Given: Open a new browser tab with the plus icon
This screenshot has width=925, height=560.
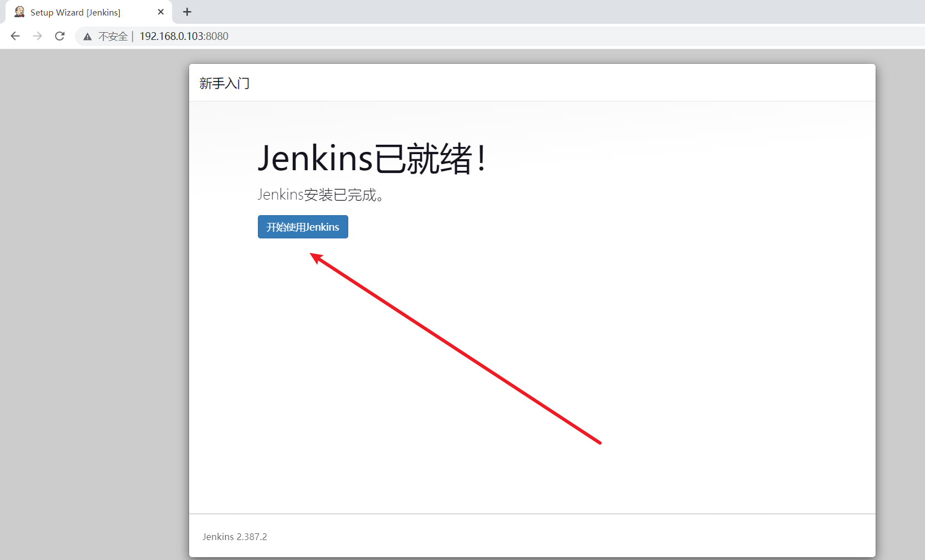Looking at the screenshot, I should (x=187, y=12).
